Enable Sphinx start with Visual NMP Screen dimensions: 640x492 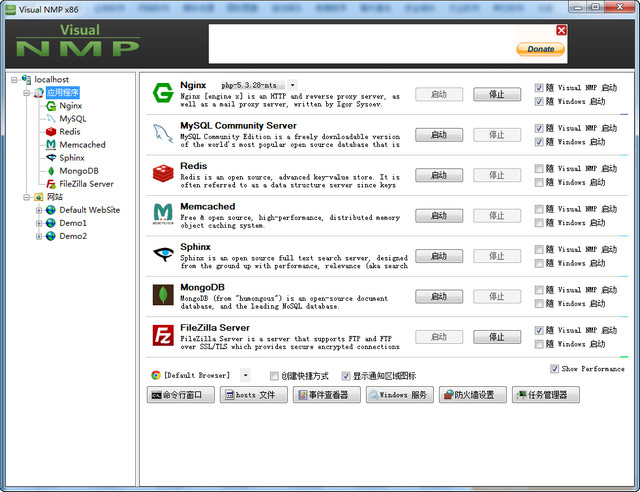539,249
